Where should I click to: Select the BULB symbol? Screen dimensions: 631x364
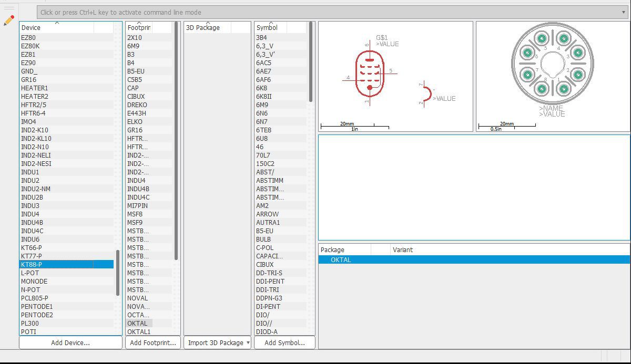point(280,239)
